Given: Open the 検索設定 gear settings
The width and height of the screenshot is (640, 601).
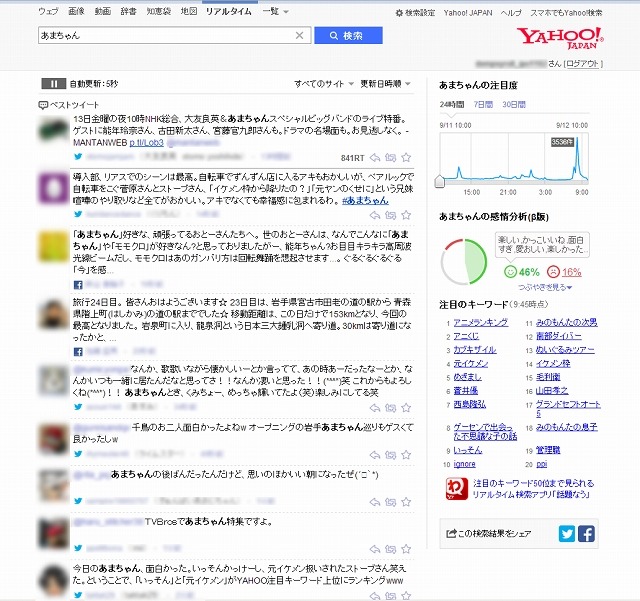Looking at the screenshot, I should point(416,13).
